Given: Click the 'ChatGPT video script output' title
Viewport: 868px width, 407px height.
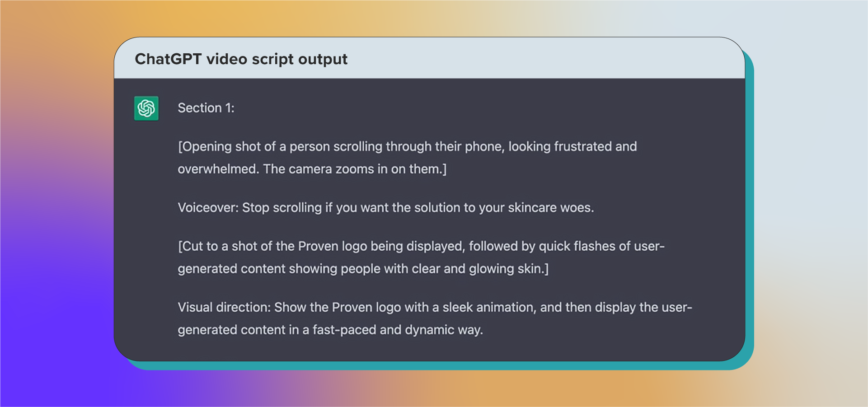Looking at the screenshot, I should pyautogui.click(x=241, y=59).
